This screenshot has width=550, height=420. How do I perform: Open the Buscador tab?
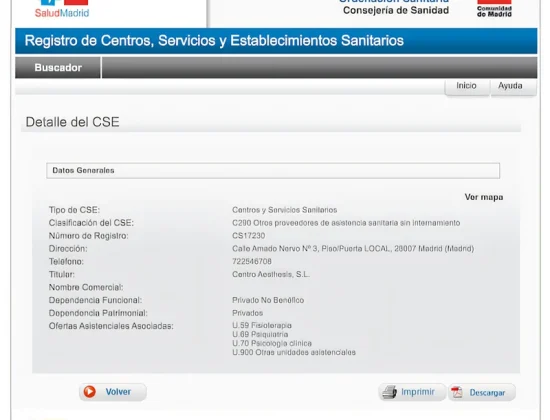click(58, 67)
